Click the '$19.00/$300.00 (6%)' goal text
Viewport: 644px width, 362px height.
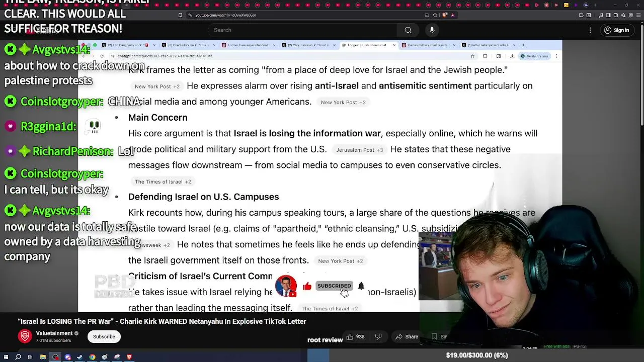tap(477, 355)
